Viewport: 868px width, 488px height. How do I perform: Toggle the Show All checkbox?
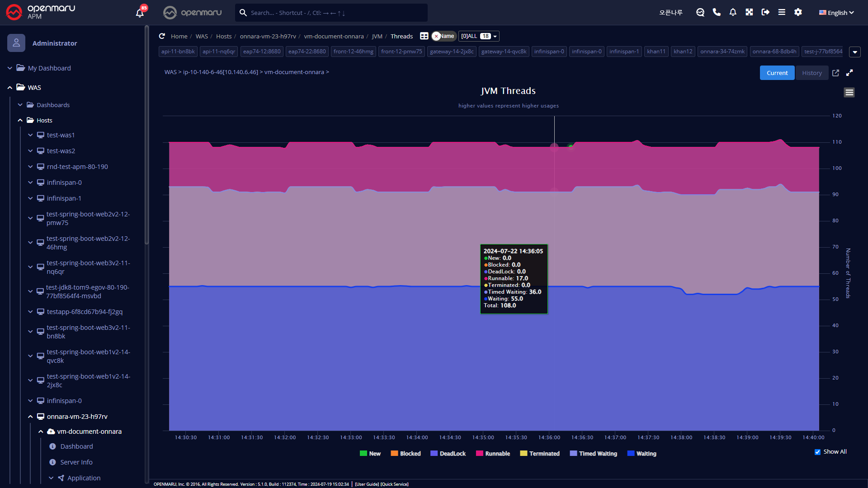tap(817, 452)
